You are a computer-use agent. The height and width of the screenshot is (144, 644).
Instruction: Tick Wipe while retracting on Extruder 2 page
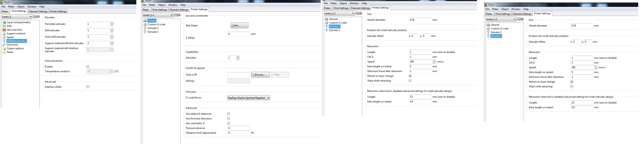pos(572,87)
